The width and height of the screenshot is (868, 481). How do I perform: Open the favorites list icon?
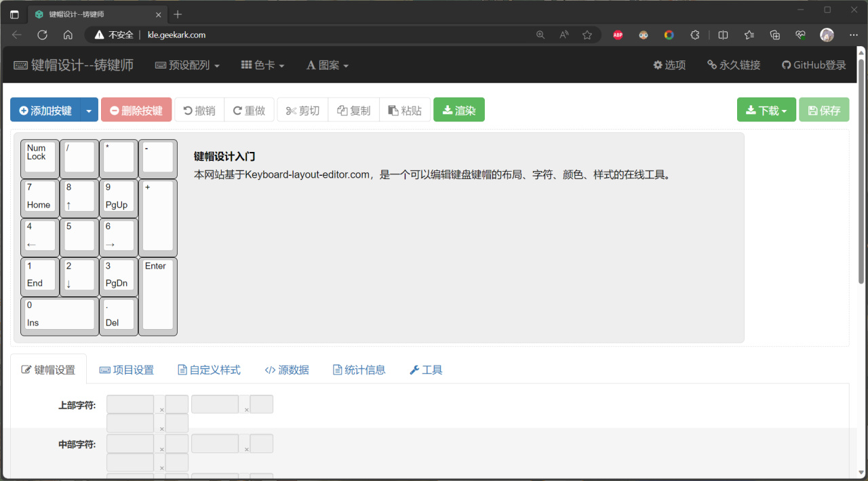coord(749,35)
